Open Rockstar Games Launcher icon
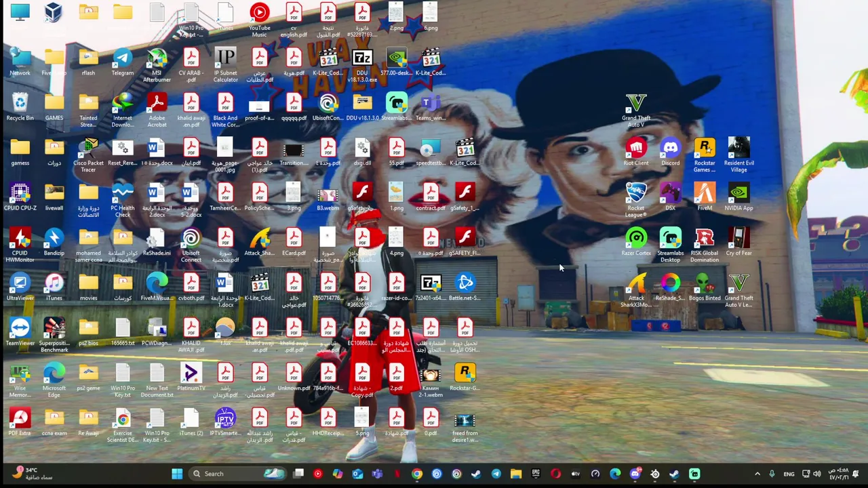Image resolution: width=868 pixels, height=488 pixels. [704, 156]
